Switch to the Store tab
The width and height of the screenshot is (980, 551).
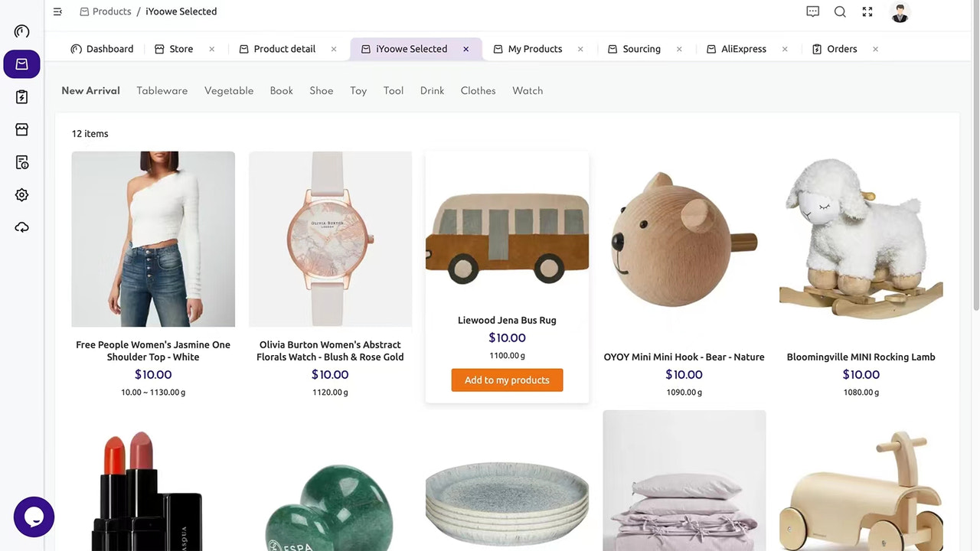click(181, 48)
